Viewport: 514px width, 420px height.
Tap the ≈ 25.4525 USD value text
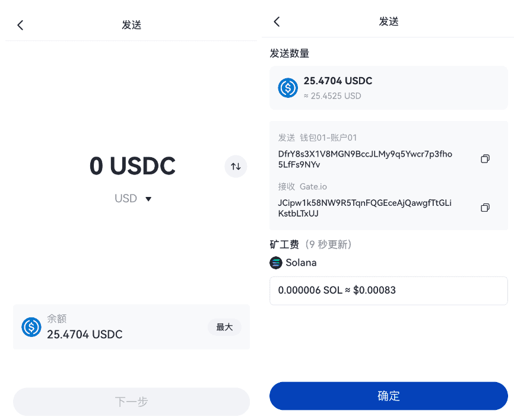[332, 96]
